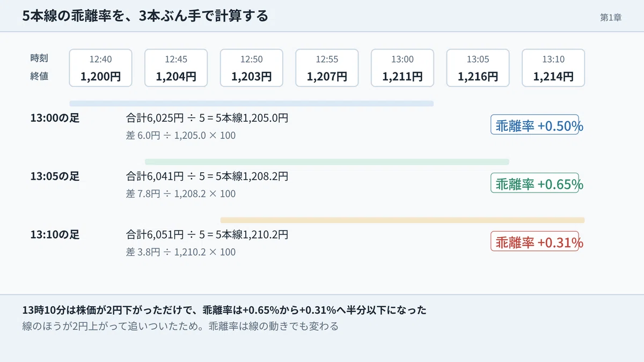Screen dimensions: 644x362
Task: Click the 差 7.8円 ÷ 1,208.2 × 100 line
Action: (x=181, y=194)
